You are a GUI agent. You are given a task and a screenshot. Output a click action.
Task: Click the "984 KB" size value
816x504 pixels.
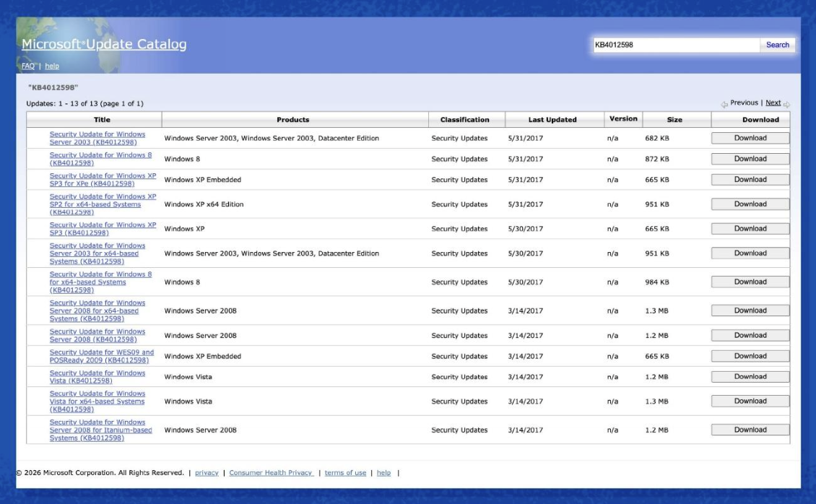tap(656, 282)
